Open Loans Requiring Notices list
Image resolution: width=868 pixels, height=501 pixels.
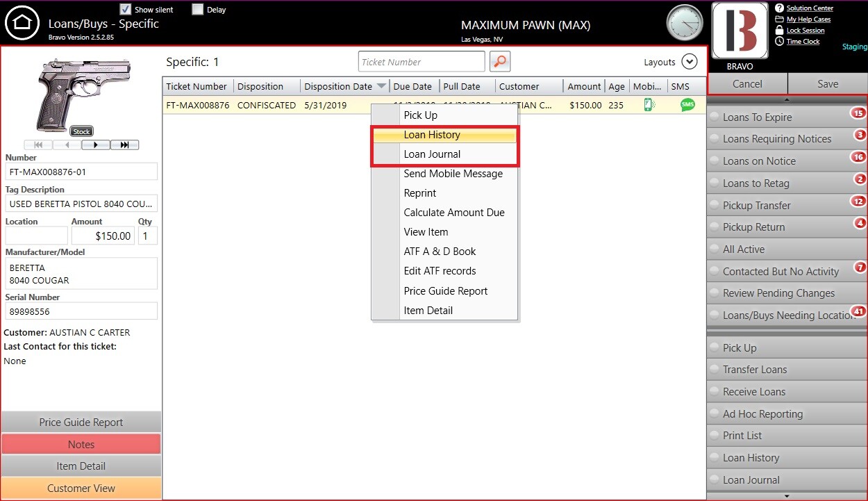click(787, 139)
